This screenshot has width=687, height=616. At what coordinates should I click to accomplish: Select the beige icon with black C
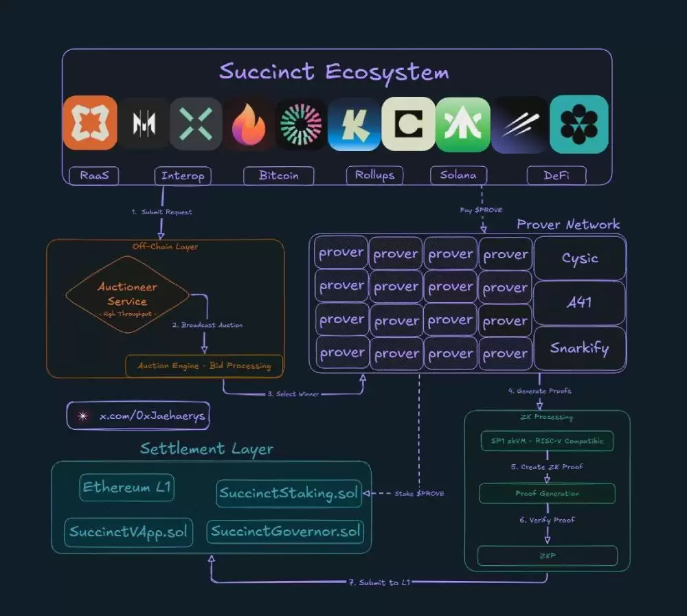[409, 124]
